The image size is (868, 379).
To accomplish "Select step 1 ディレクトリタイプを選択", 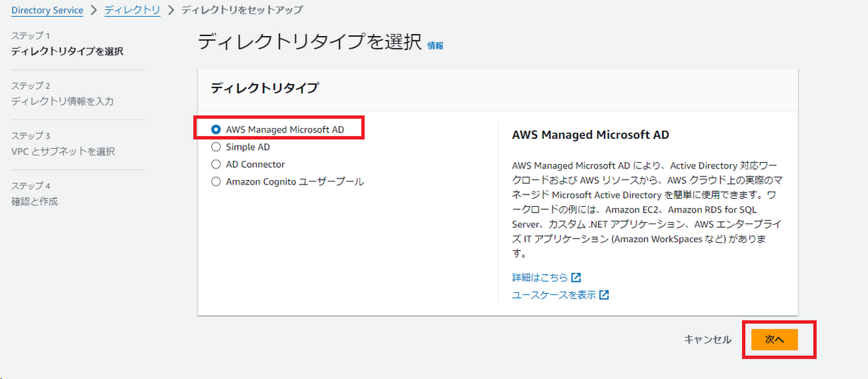I will (67, 51).
